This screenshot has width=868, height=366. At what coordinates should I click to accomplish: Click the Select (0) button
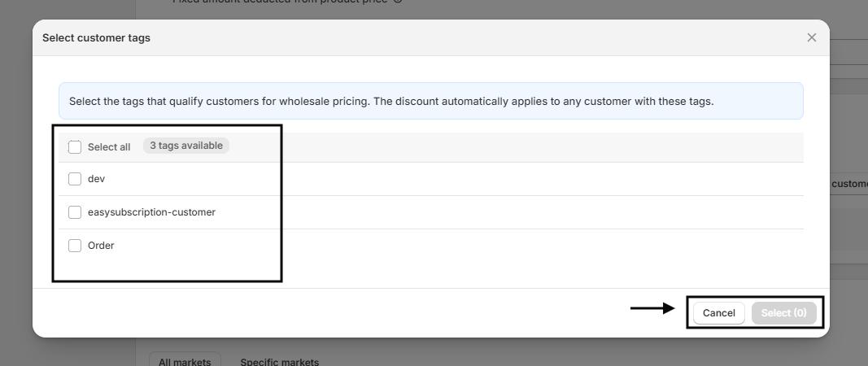(783, 313)
